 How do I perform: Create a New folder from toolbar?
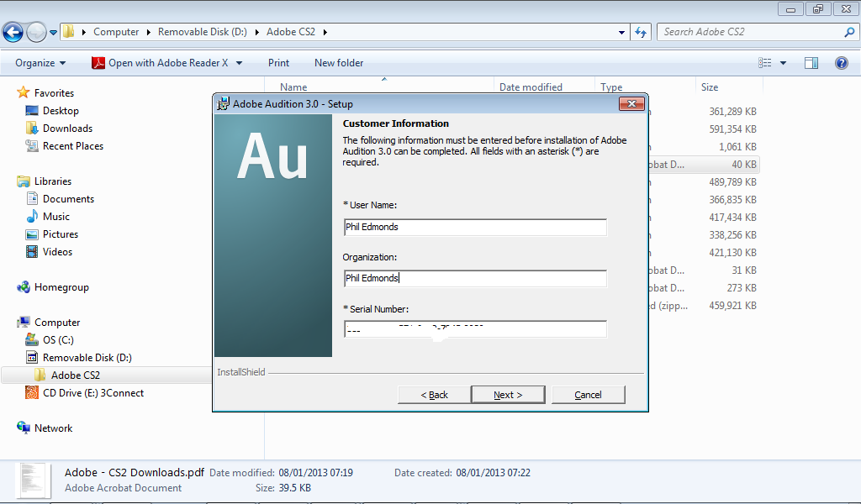point(339,63)
